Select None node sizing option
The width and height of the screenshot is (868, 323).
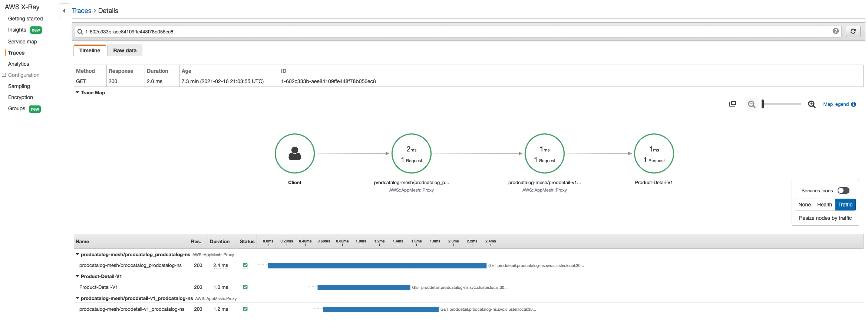(x=804, y=205)
